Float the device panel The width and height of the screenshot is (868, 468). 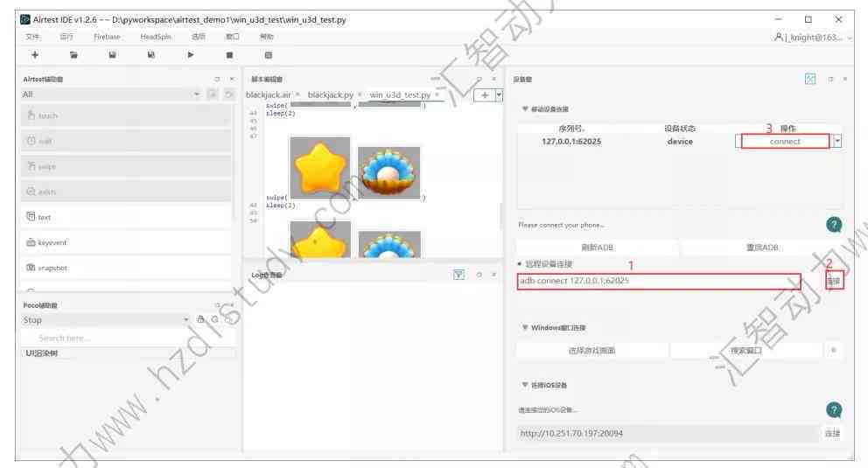coord(830,79)
